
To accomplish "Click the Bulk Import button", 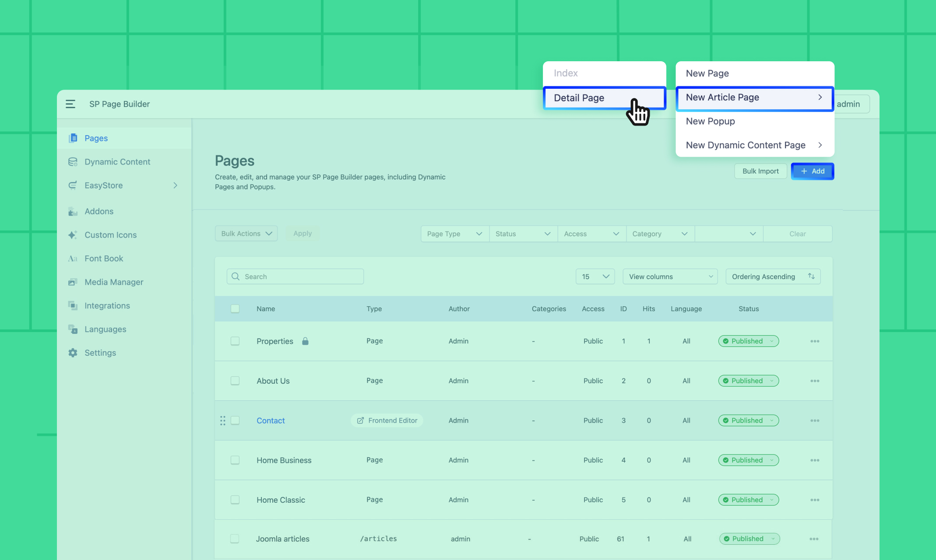I will 760,171.
